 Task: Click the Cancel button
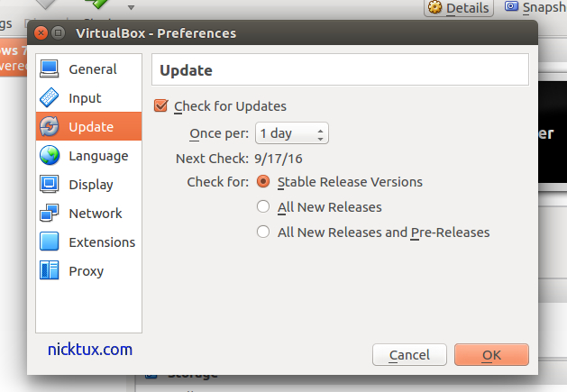point(409,355)
